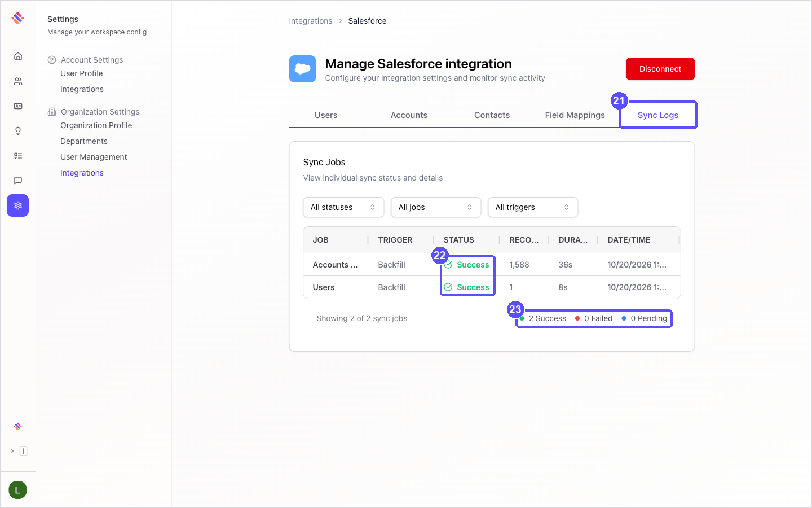This screenshot has width=812, height=508.
Task: Click the Success status in the Accounts row
Action: (x=467, y=265)
